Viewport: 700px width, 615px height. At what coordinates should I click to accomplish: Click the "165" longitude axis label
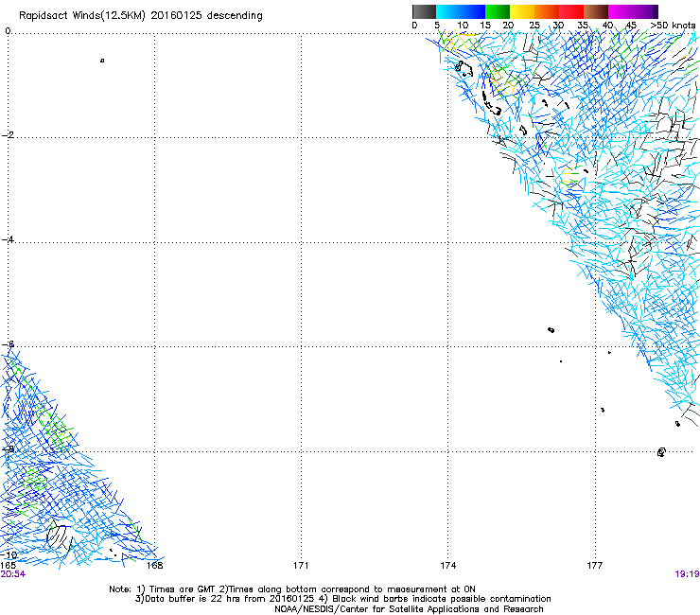pos(8,566)
